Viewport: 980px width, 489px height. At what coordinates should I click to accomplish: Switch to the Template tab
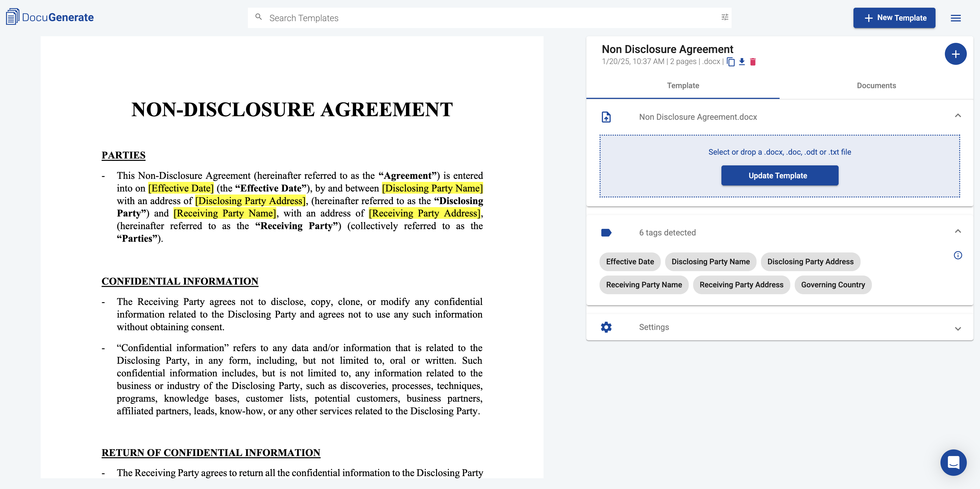682,86
